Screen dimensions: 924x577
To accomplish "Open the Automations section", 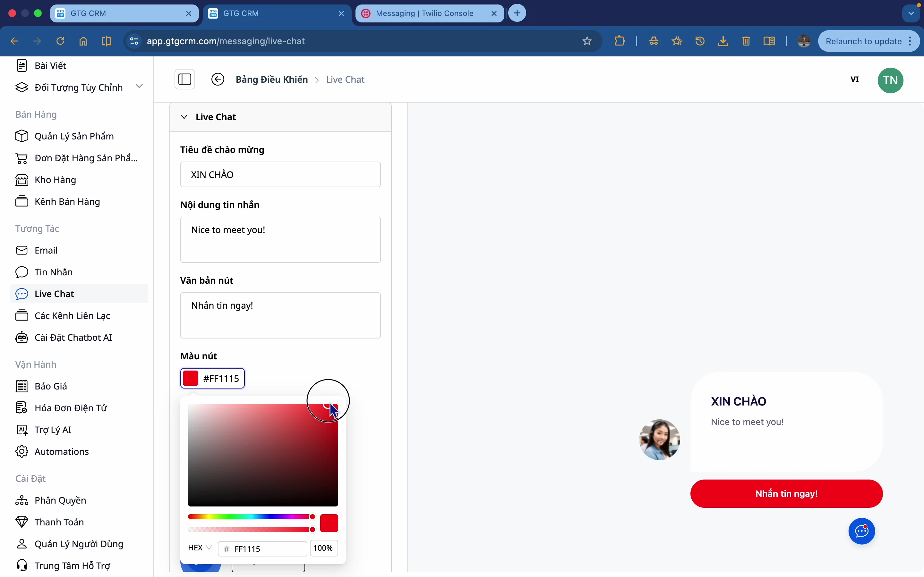I will (62, 451).
